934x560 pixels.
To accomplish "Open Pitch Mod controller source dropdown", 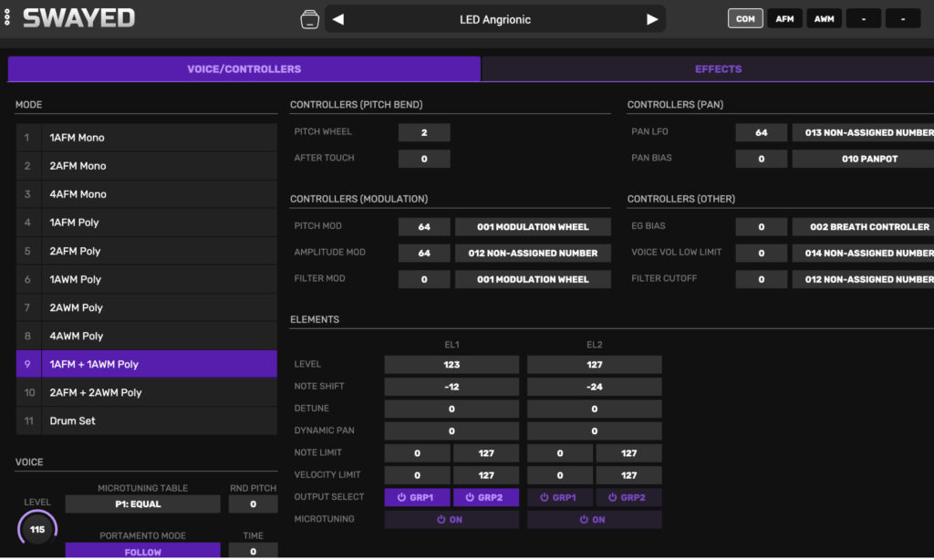I will [x=533, y=227].
